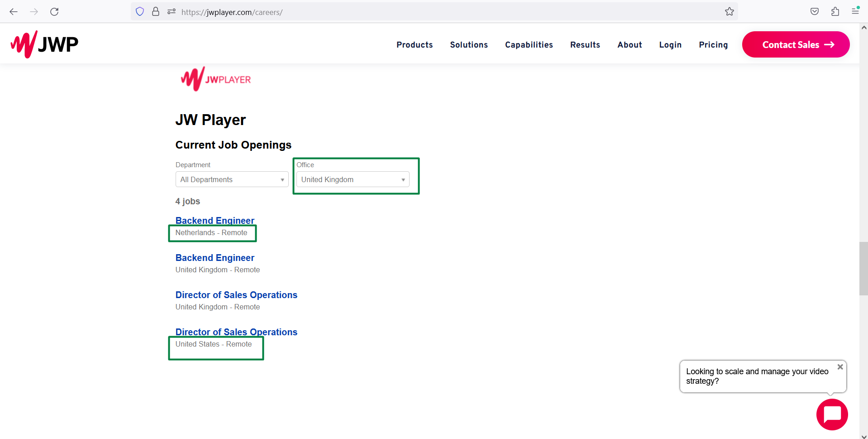
Task: Open Director of Sales Operations UK job
Action: click(236, 295)
